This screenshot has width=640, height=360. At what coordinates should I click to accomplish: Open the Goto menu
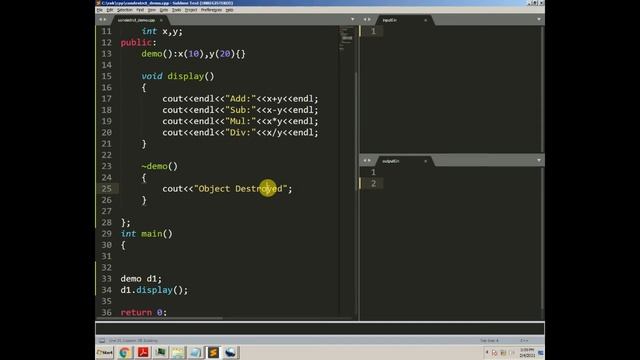pyautogui.click(x=164, y=10)
